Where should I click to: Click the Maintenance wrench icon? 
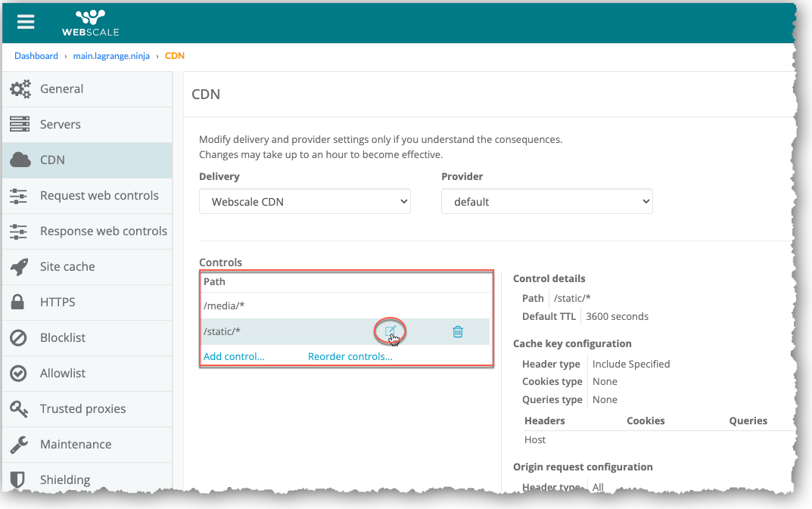point(19,444)
